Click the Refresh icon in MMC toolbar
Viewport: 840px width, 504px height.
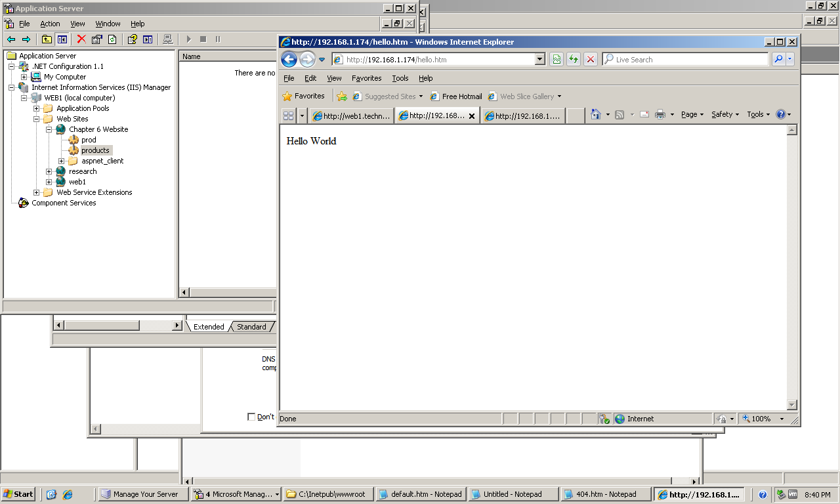[x=112, y=39]
